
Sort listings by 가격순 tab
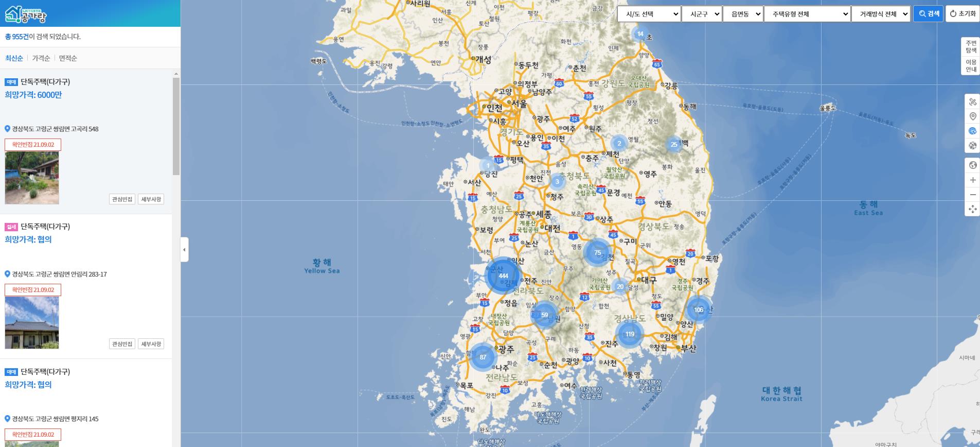[x=41, y=58]
